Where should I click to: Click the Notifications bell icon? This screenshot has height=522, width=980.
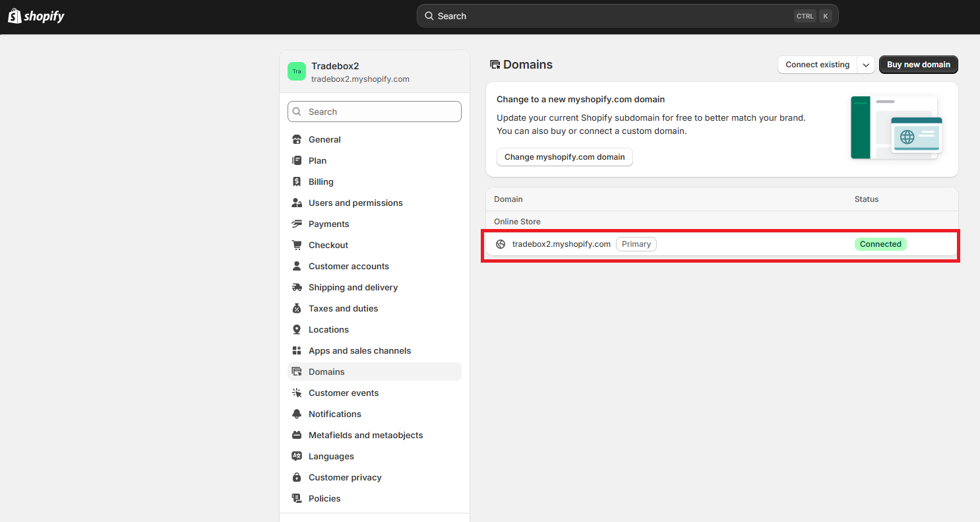click(x=297, y=414)
